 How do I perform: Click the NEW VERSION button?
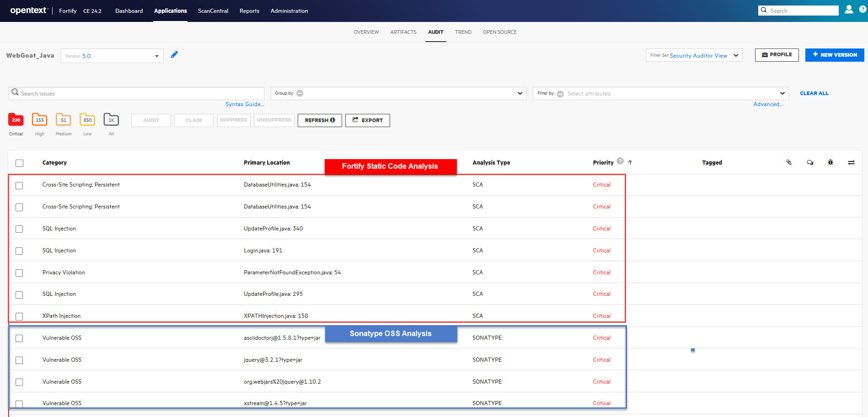click(834, 55)
